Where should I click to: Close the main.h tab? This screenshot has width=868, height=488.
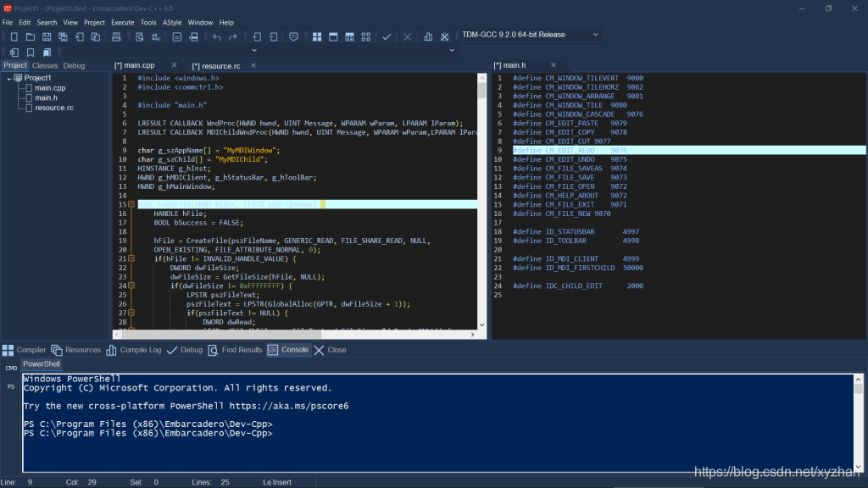point(554,65)
